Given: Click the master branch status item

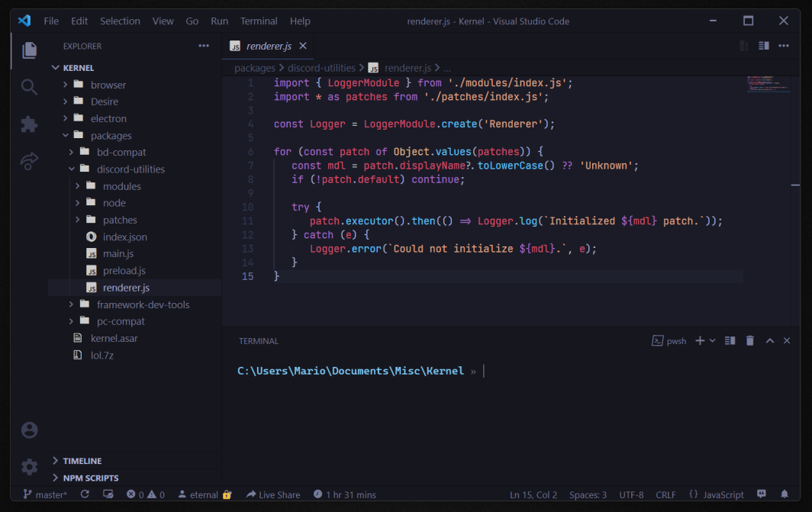Looking at the screenshot, I should [45, 494].
